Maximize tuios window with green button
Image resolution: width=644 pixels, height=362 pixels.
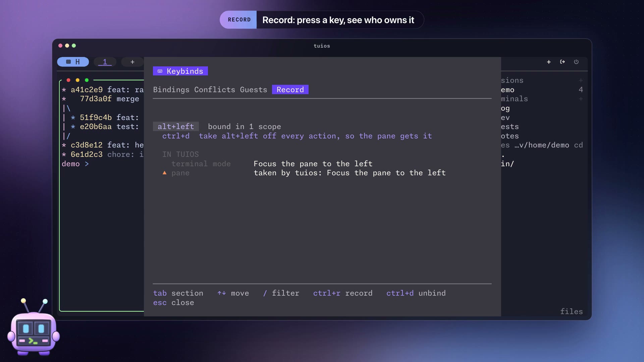[x=74, y=46]
